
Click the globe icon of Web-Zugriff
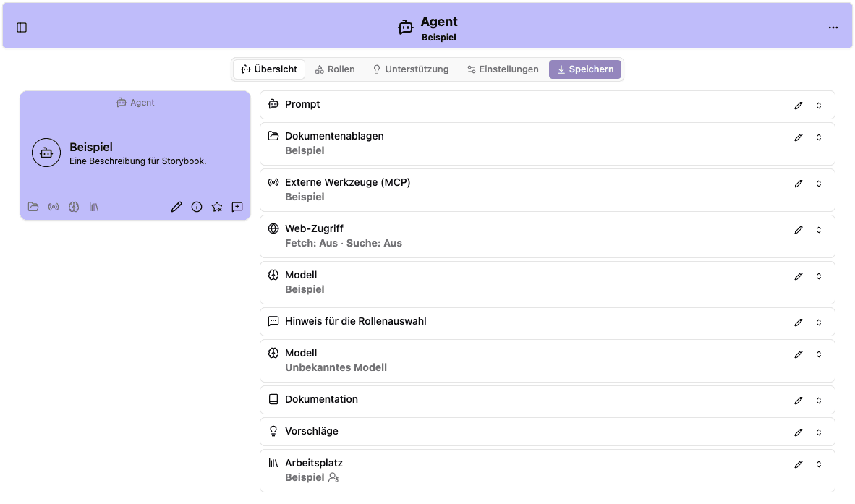[273, 228]
